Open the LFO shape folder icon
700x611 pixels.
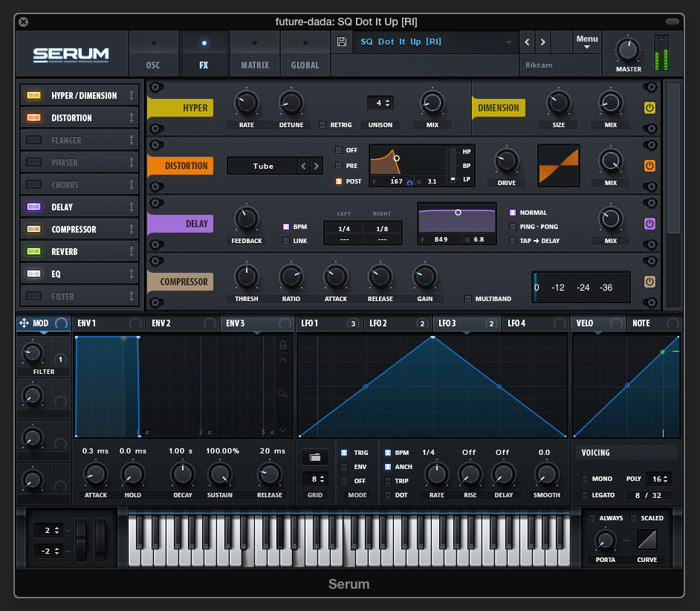(x=315, y=457)
